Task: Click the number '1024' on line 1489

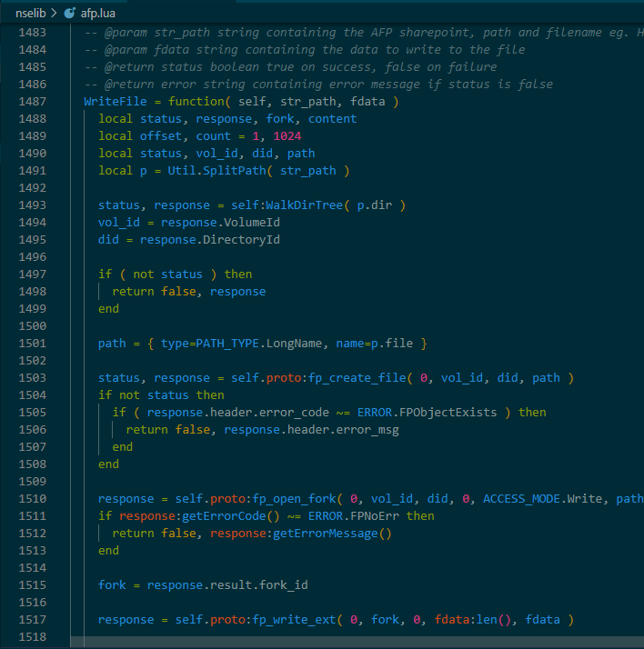Action: point(287,136)
